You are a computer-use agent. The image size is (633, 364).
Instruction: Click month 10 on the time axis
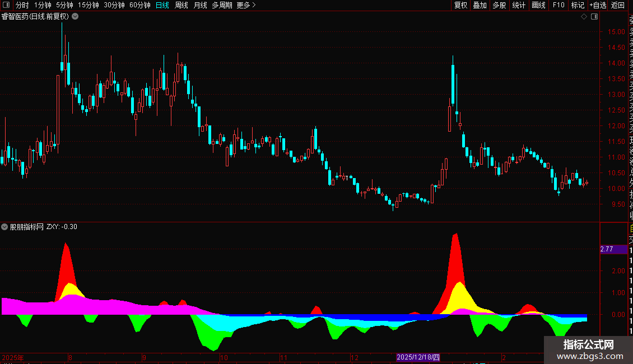pyautogui.click(x=224, y=357)
